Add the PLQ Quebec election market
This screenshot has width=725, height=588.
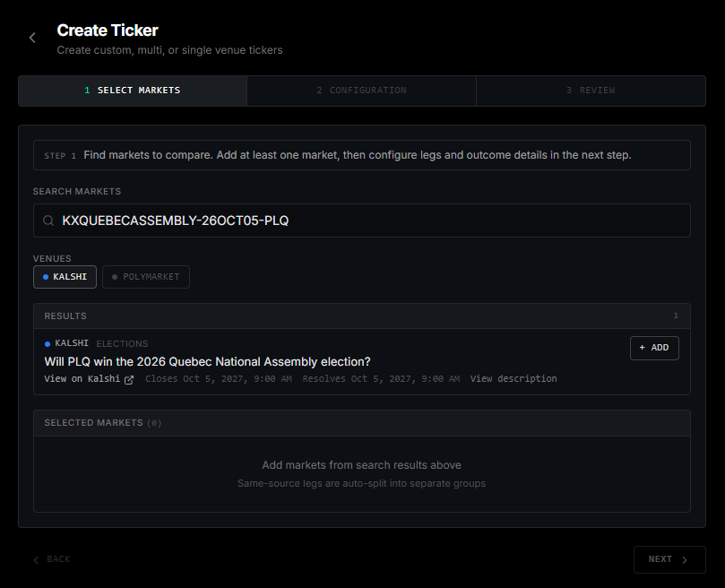click(654, 348)
